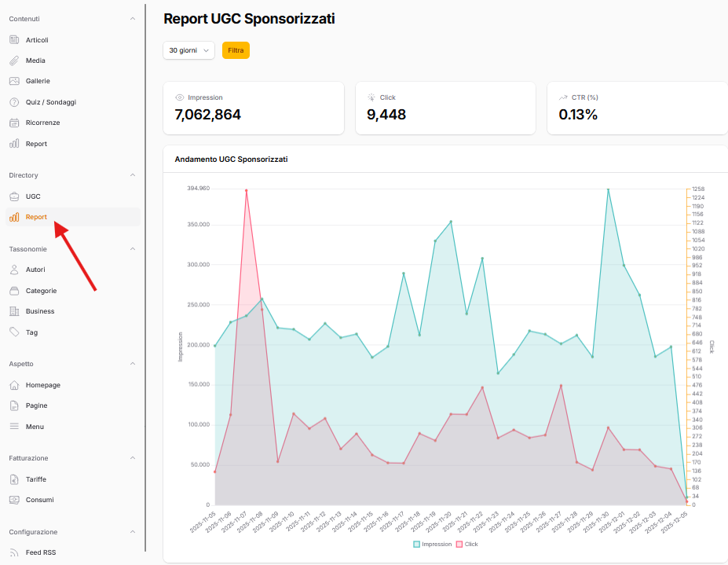Open Autori using the person icon
Image resolution: width=728 pixels, height=565 pixels.
(x=14, y=270)
